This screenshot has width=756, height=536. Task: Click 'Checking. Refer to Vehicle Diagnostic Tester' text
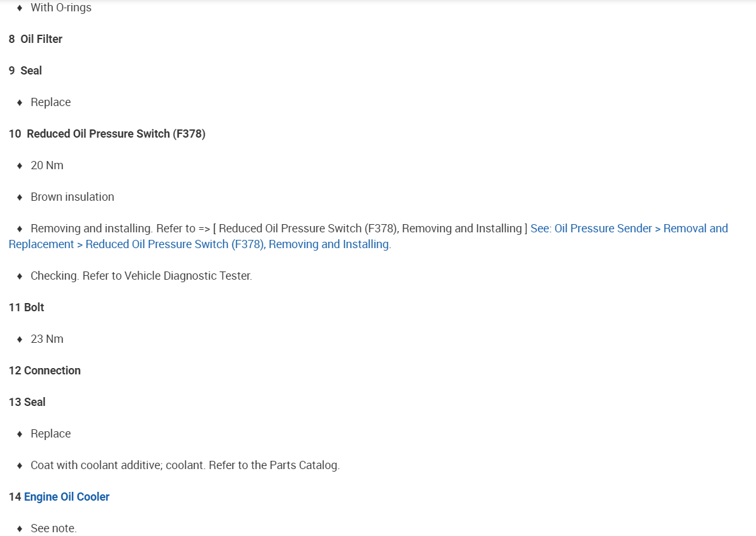point(141,276)
